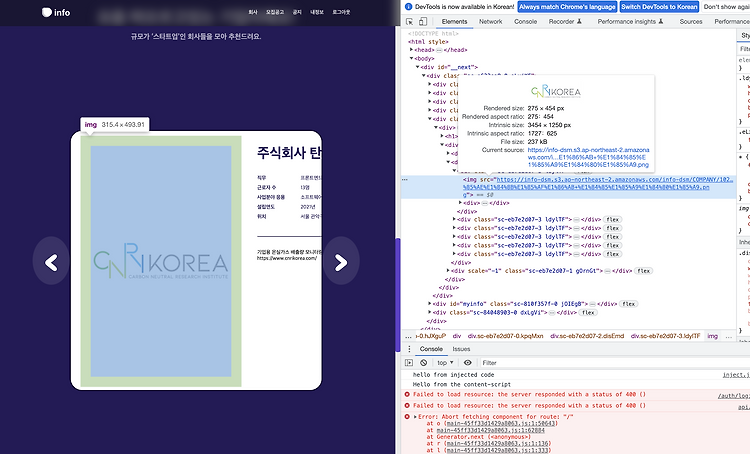The image size is (750, 454).
Task: Switch to the Network tab
Action: pyautogui.click(x=491, y=22)
